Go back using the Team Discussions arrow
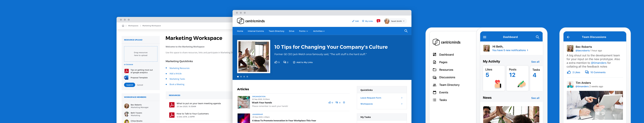Viewport: 644px width, 123px height. coord(568,37)
